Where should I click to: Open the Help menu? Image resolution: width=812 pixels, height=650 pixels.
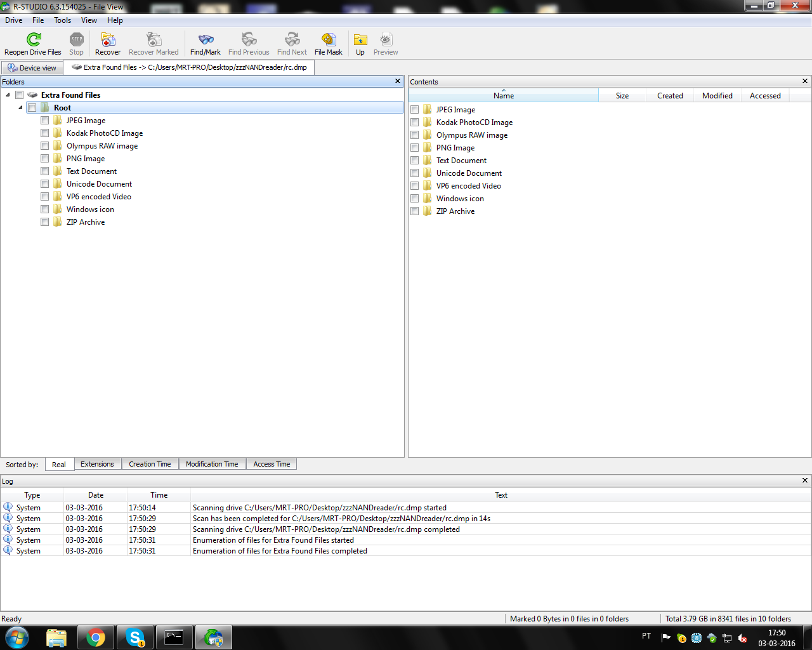click(115, 20)
